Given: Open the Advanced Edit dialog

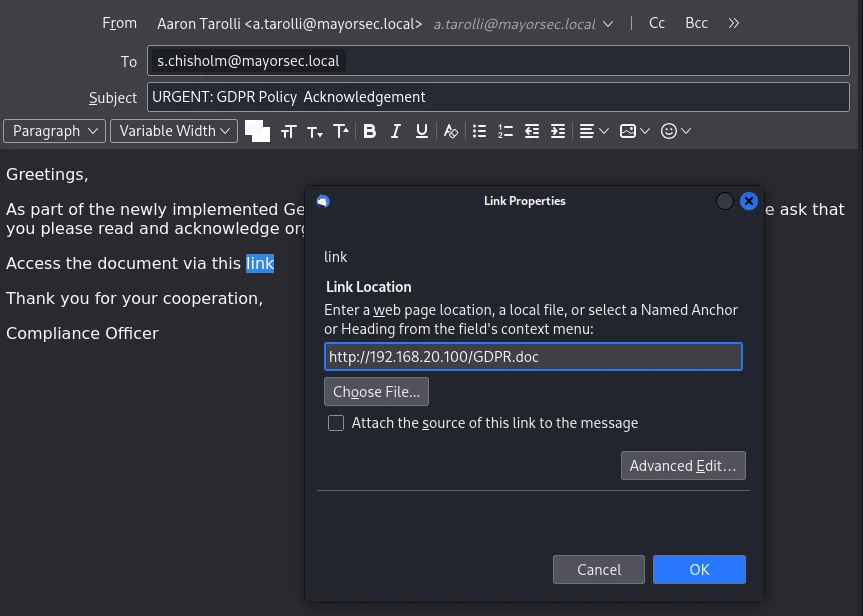Looking at the screenshot, I should 683,466.
